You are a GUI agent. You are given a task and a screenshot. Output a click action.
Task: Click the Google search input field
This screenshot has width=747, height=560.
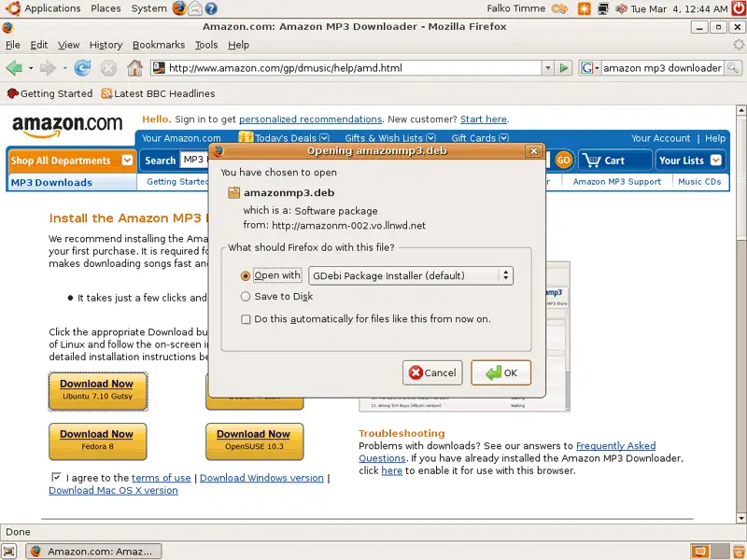(x=662, y=68)
